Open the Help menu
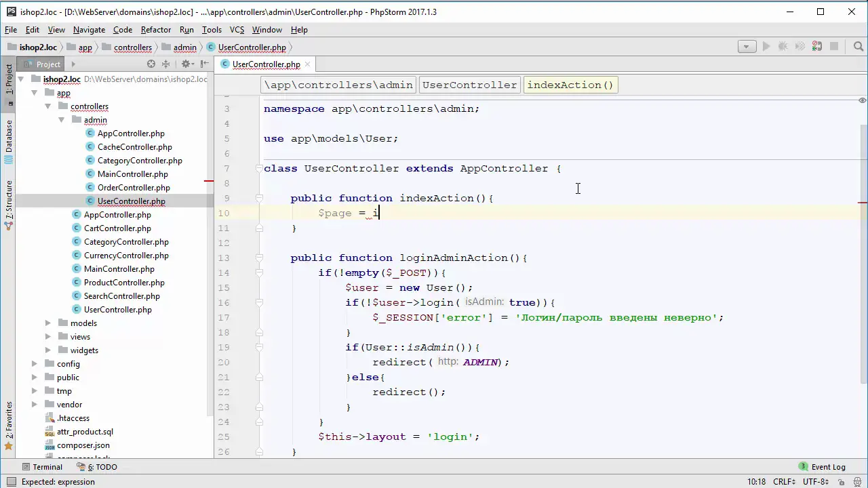Viewport: 868px width, 488px height. pos(299,30)
